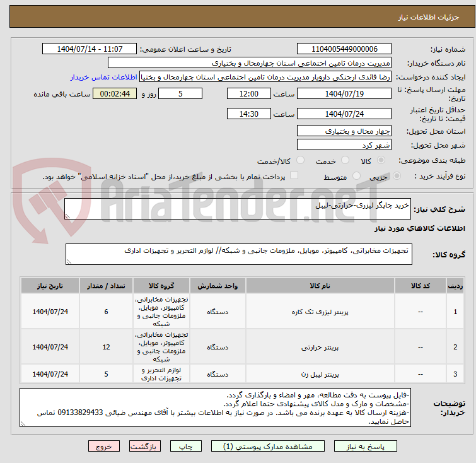Image resolution: width=476 pixels, height=463 pixels.
Task: Click the goods group text box
Action: [x=238, y=254]
